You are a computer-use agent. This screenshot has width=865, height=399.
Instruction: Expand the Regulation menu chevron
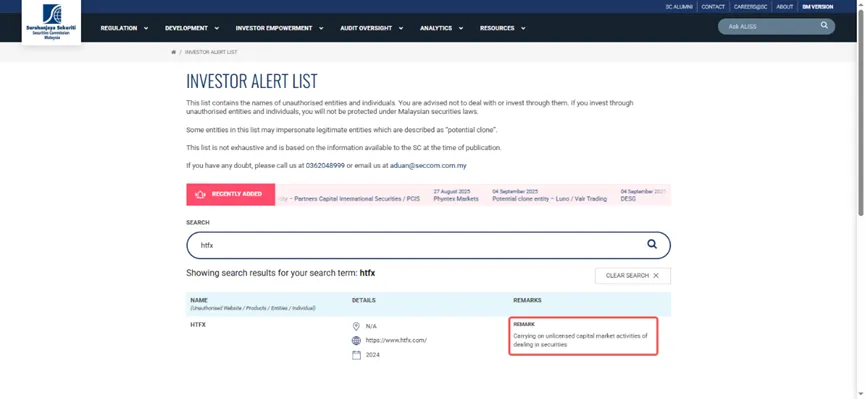click(146, 28)
